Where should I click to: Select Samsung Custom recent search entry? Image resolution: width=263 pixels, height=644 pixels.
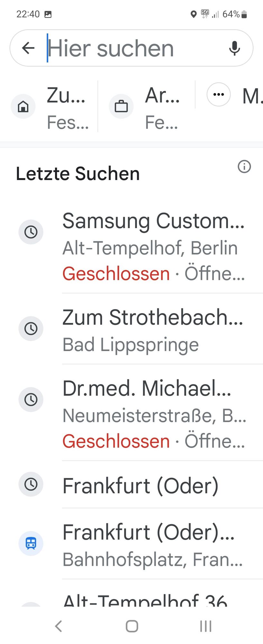[131, 247]
